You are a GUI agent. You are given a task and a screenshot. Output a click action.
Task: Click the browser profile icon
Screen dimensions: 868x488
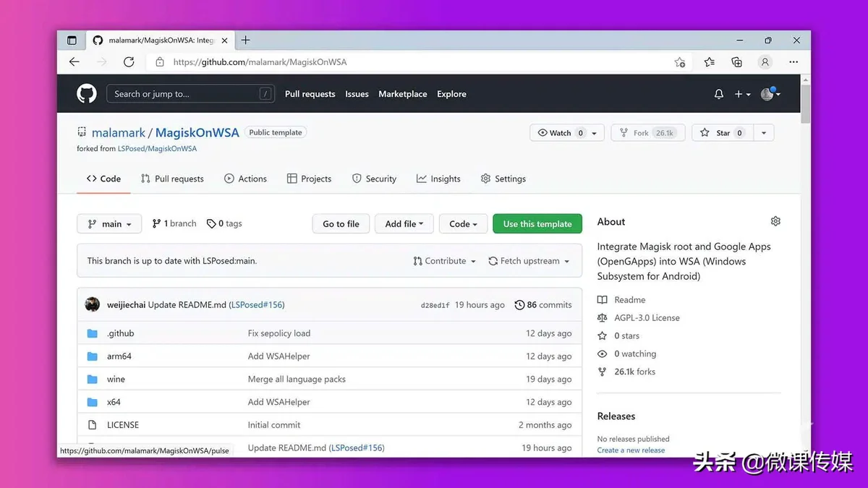coord(765,62)
